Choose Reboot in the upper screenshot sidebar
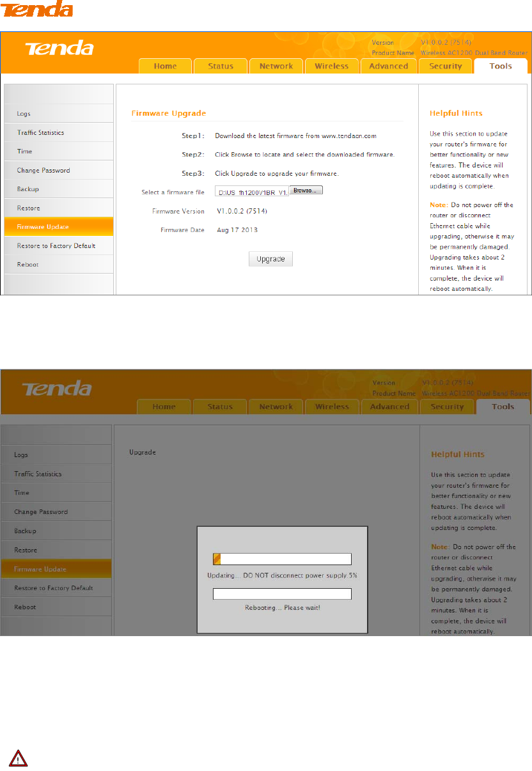Image resolution: width=532 pixels, height=771 pixels. point(59,265)
